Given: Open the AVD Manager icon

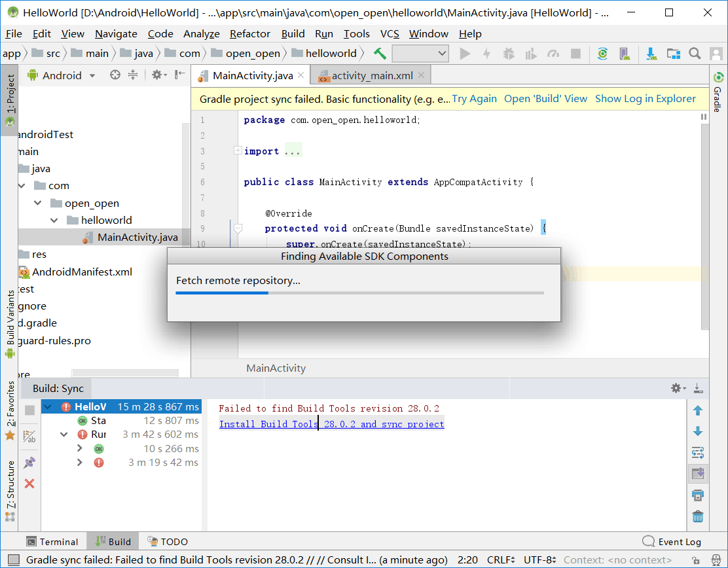Looking at the screenshot, I should [x=625, y=54].
